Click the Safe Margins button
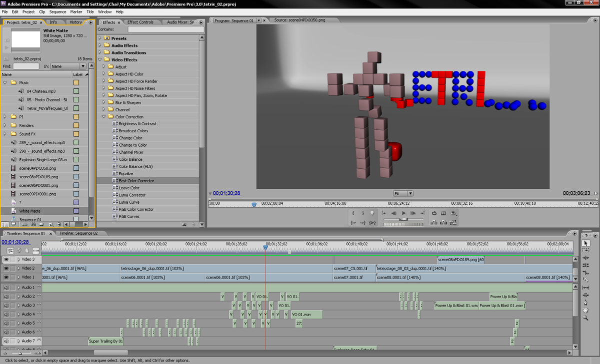Screen dimensions: 600x364 tap(443, 213)
